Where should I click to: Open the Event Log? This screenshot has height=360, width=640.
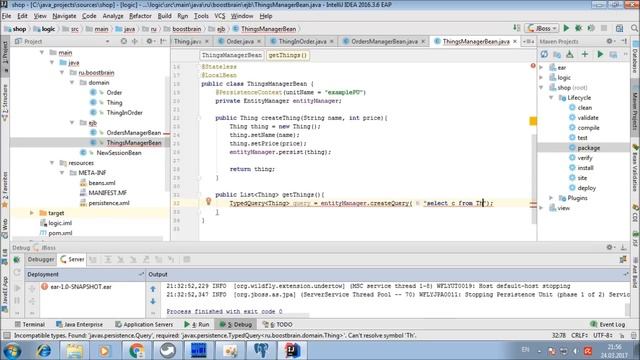(608, 324)
